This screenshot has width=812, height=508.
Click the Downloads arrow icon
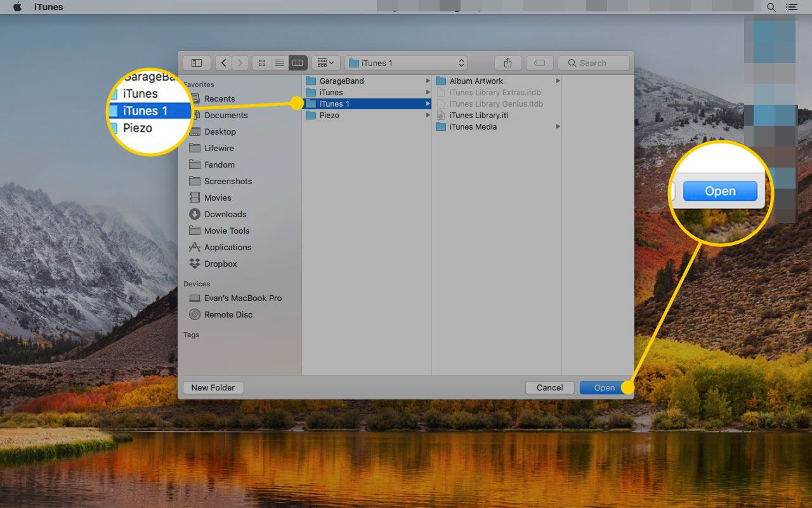(x=195, y=214)
